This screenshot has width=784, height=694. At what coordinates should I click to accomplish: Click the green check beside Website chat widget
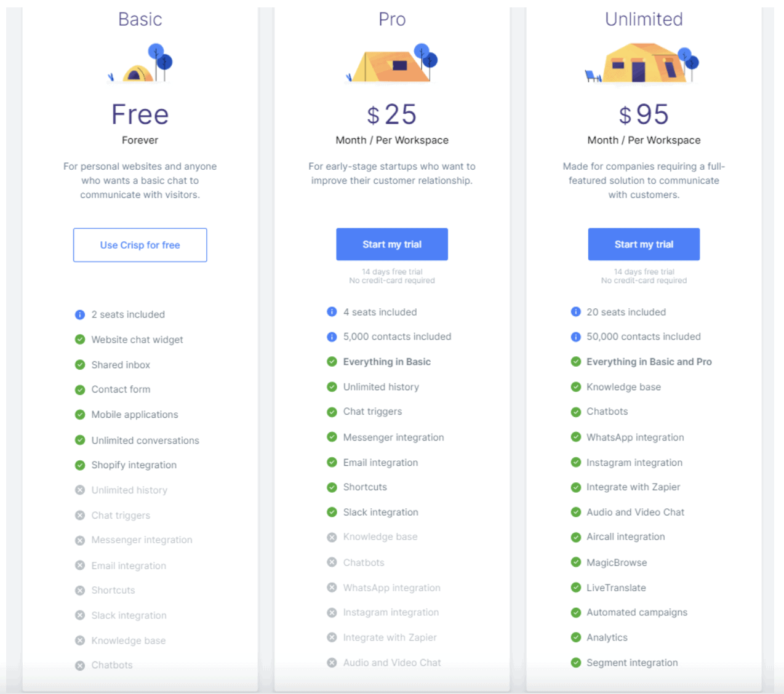click(80, 340)
